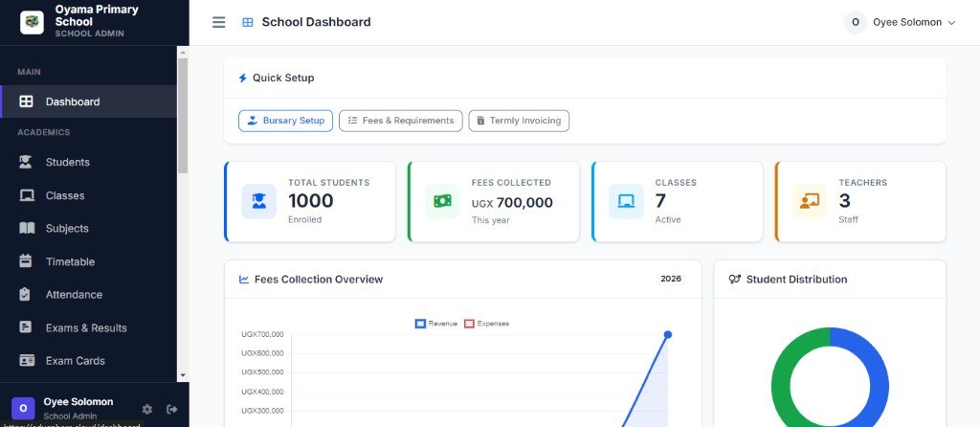This screenshot has height=427, width=980.
Task: Click the Quick Setup heading text
Action: pyautogui.click(x=283, y=79)
